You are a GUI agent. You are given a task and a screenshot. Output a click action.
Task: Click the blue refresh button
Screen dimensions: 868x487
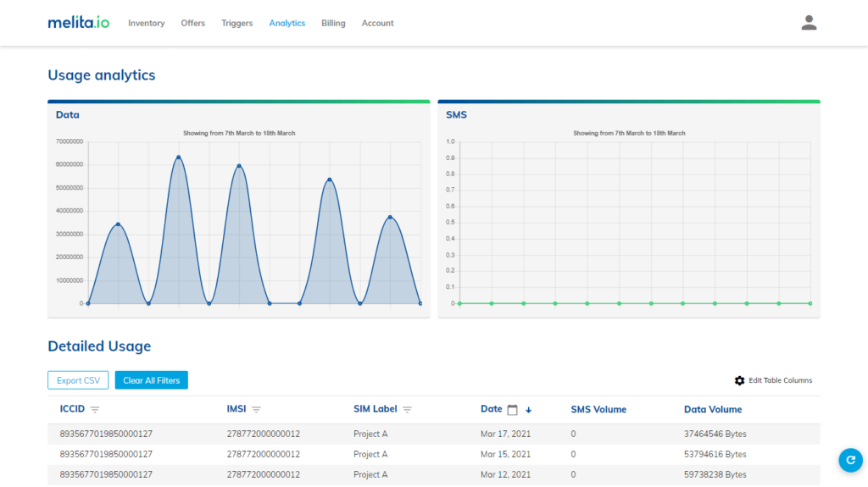point(849,459)
